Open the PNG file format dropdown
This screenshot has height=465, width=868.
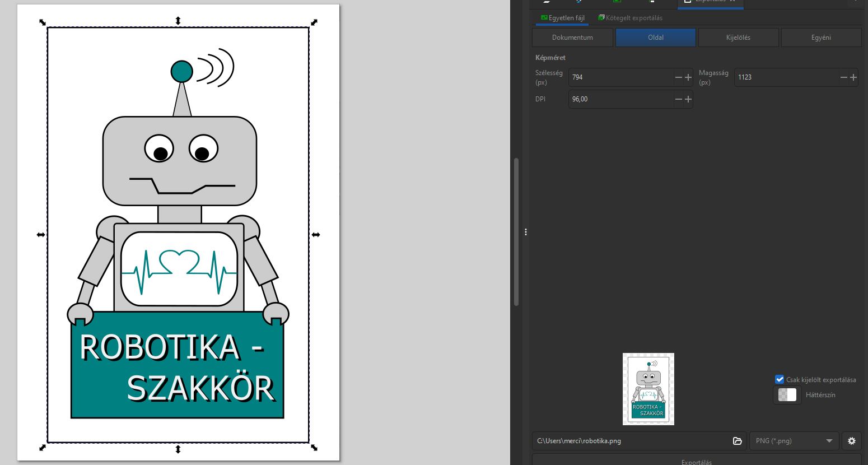pos(794,441)
